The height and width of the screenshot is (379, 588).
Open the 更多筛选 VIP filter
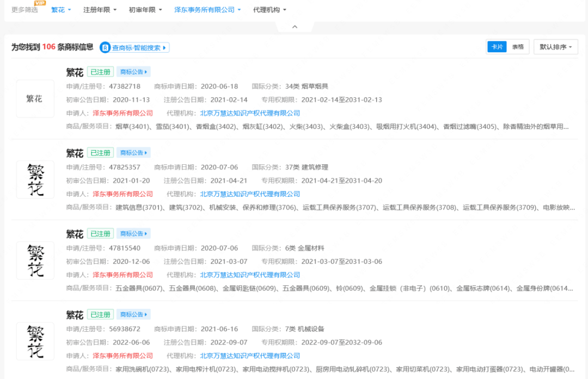(x=25, y=9)
